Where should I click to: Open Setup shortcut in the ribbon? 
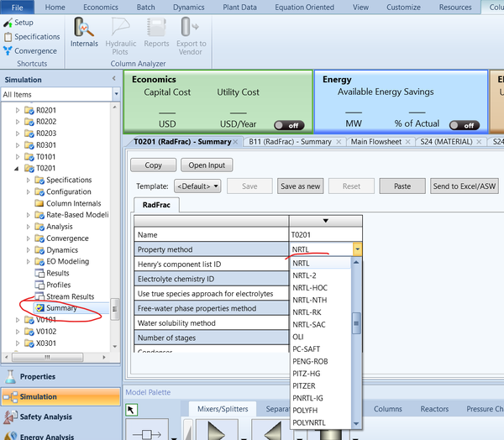click(x=18, y=23)
